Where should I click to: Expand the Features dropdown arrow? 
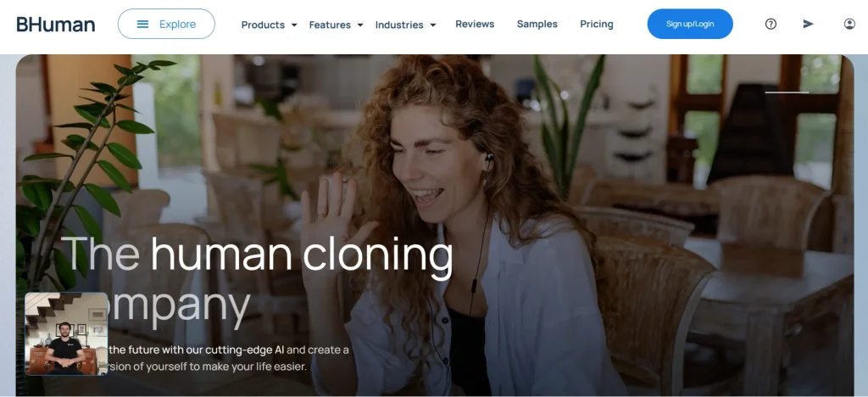coord(359,25)
